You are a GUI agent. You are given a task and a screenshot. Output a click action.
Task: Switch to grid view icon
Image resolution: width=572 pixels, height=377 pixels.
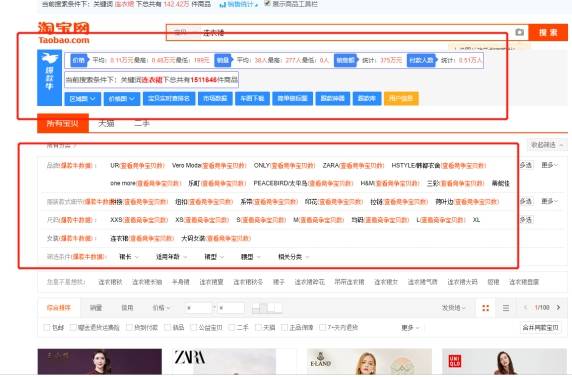click(x=486, y=308)
